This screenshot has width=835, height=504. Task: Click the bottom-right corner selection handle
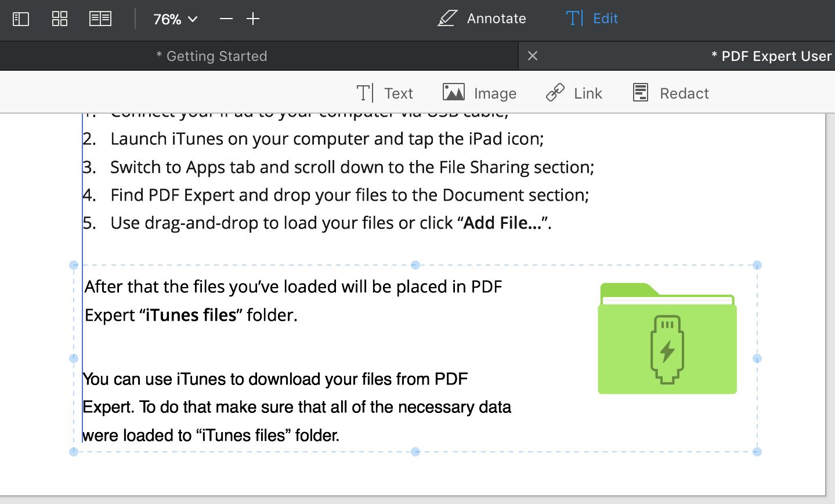point(757,452)
